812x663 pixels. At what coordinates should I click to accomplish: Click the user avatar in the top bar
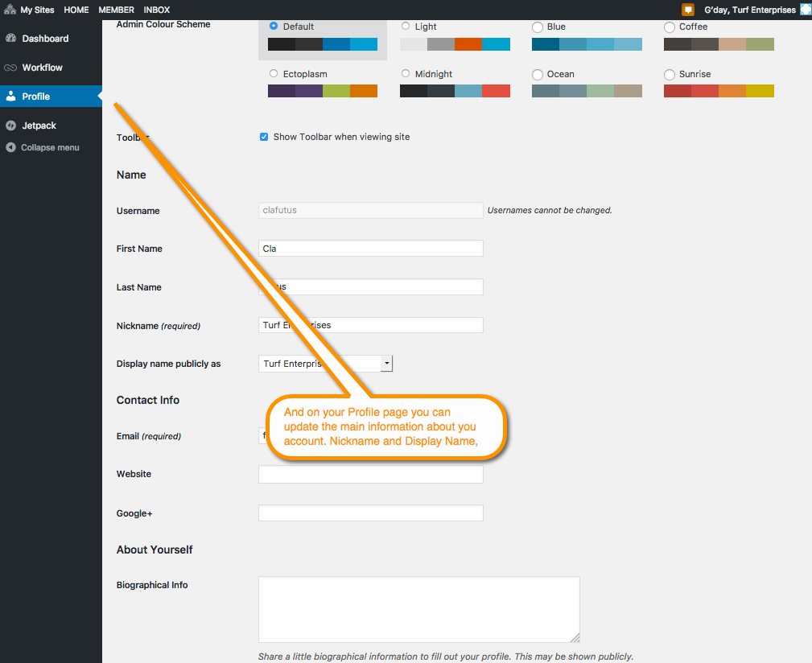tap(804, 10)
